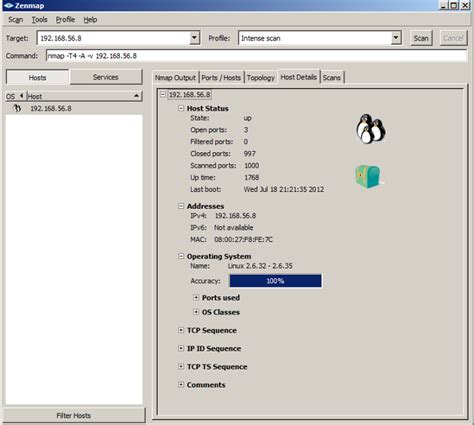The image size is (474, 425).
Task: Expand the Comments section
Action: tap(181, 384)
